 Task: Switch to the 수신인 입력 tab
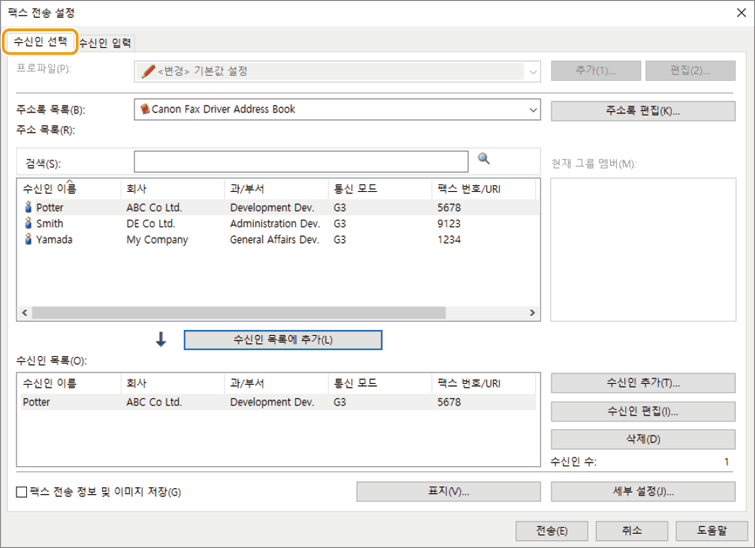click(x=105, y=42)
